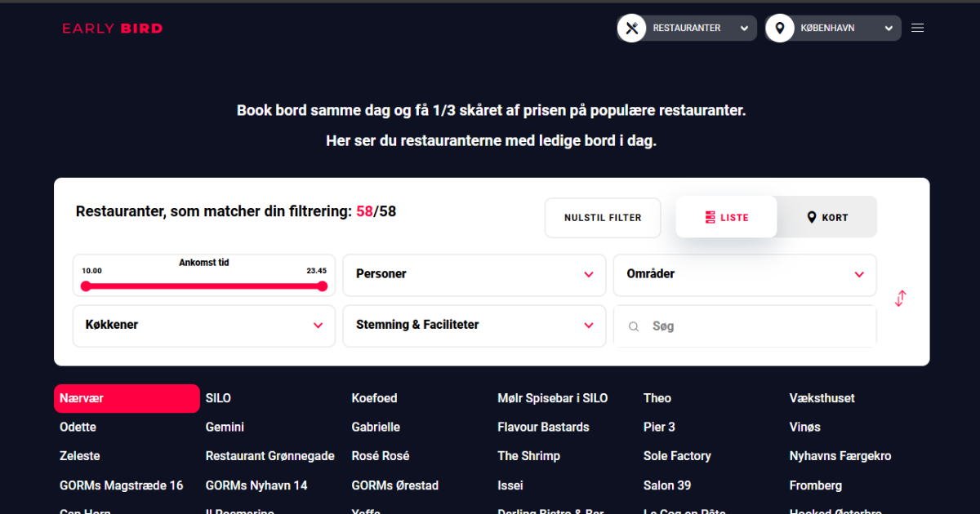Click the Early Bird logo

point(113,29)
